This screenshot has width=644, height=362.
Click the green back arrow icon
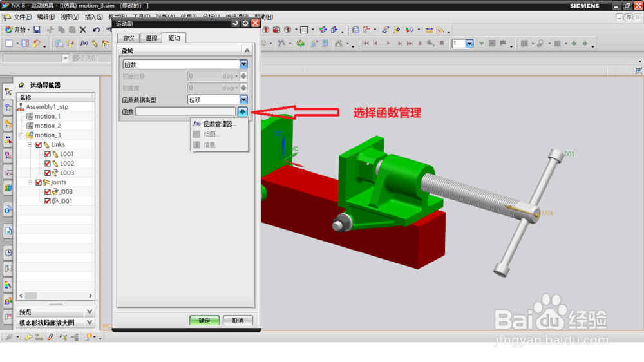(574, 43)
